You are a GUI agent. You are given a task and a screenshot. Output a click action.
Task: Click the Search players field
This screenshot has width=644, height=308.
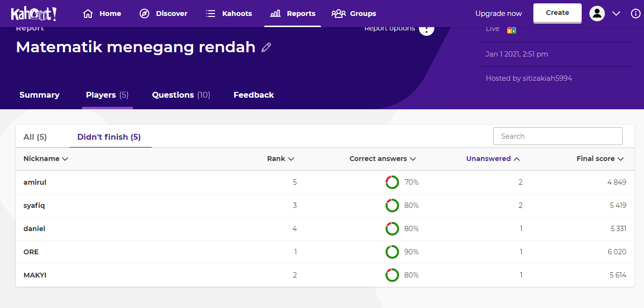558,136
